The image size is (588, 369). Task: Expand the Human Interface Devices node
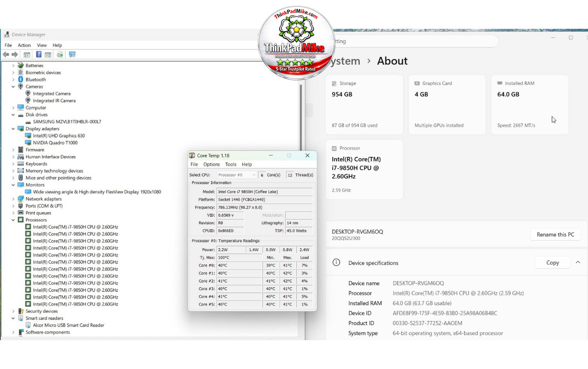13,157
